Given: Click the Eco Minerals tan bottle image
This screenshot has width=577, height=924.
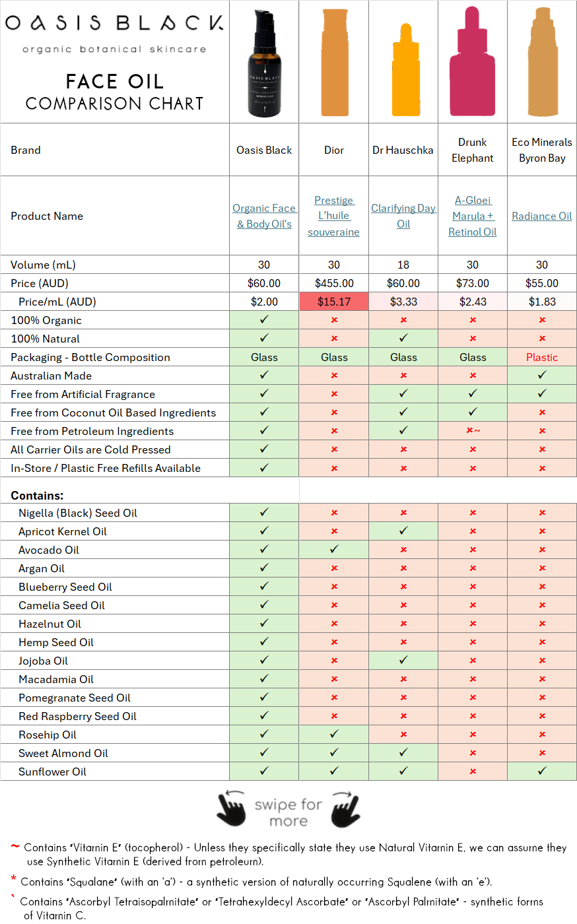Looking at the screenshot, I should pos(542,62).
